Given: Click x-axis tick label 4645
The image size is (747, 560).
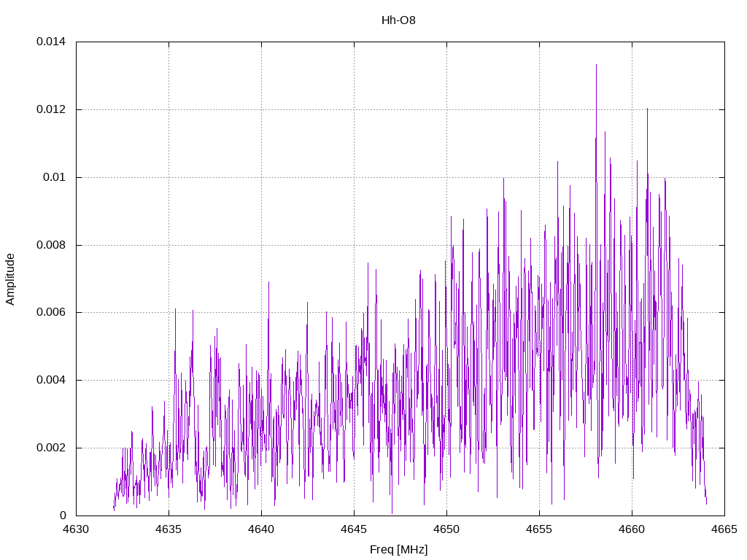Looking at the screenshot, I should [x=354, y=529].
